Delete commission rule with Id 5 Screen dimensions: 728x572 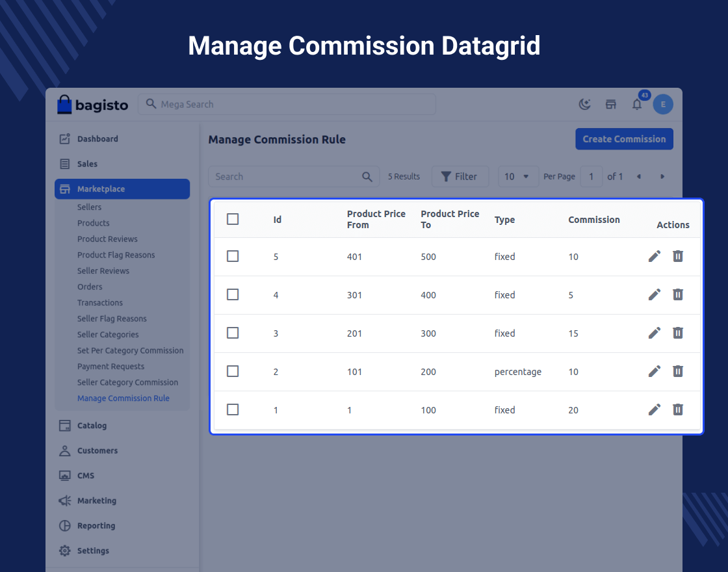[678, 256]
